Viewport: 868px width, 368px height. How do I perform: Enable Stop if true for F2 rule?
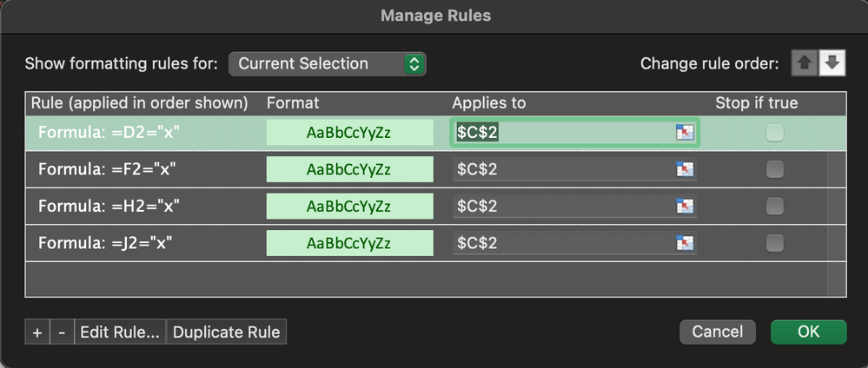pos(774,169)
